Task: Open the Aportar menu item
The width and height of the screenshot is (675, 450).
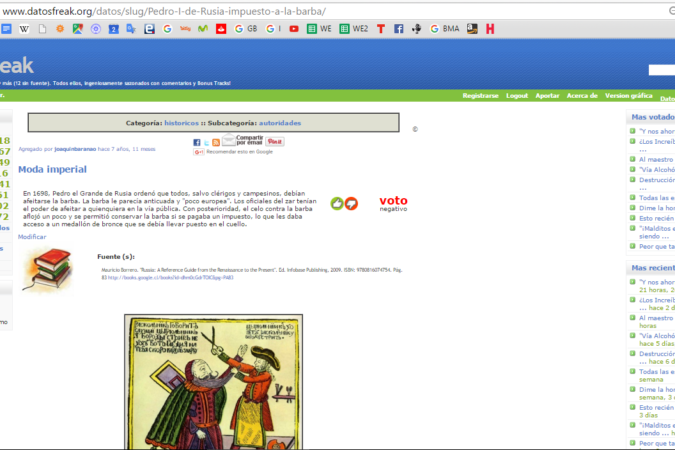Action: [x=547, y=96]
